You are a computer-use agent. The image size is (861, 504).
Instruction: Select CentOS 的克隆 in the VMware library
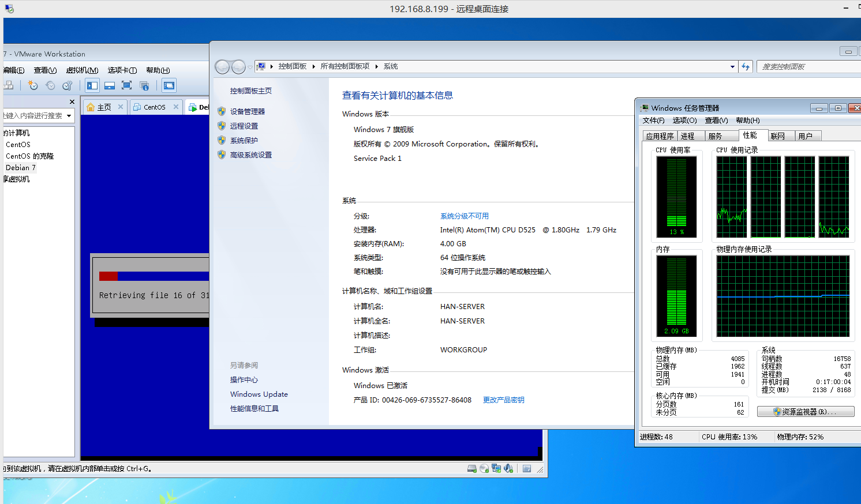click(x=29, y=156)
